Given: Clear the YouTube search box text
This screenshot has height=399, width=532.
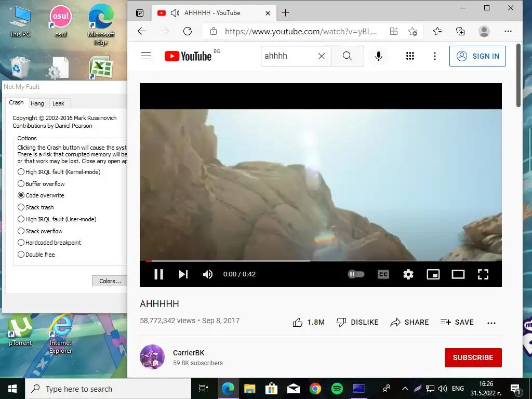Looking at the screenshot, I should point(321,56).
